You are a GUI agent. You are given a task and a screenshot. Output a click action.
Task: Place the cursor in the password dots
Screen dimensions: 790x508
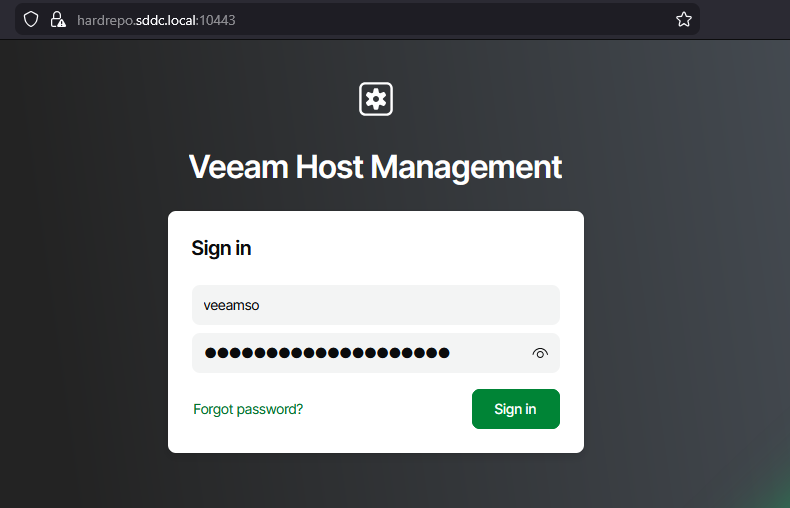point(327,353)
